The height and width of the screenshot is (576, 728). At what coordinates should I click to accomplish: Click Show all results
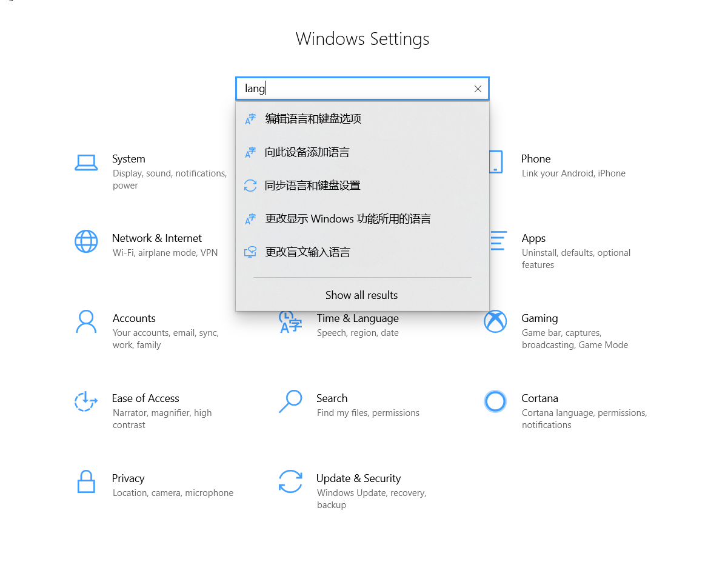pyautogui.click(x=362, y=295)
